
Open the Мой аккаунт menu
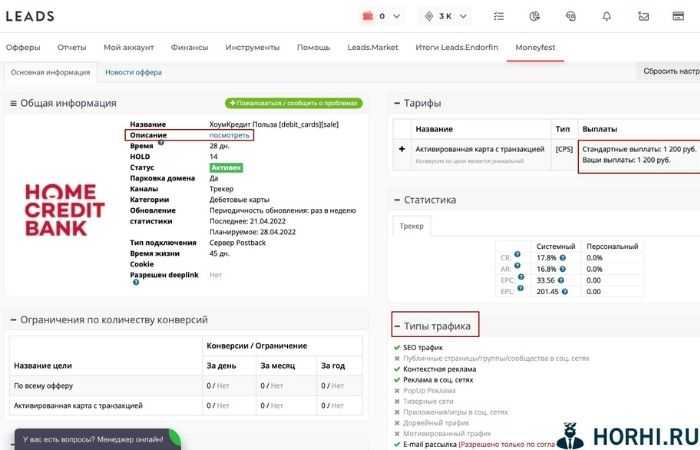click(x=129, y=47)
